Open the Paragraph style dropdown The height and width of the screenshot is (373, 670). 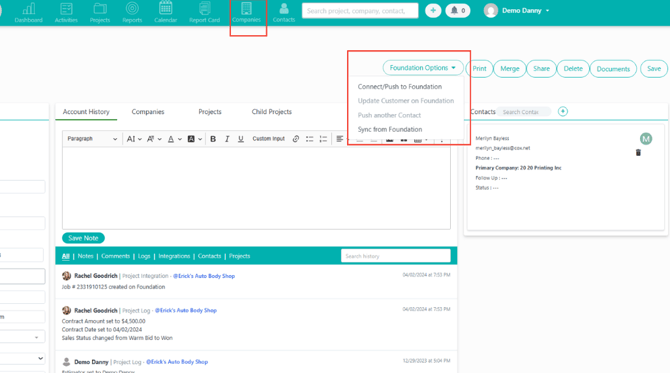point(92,139)
